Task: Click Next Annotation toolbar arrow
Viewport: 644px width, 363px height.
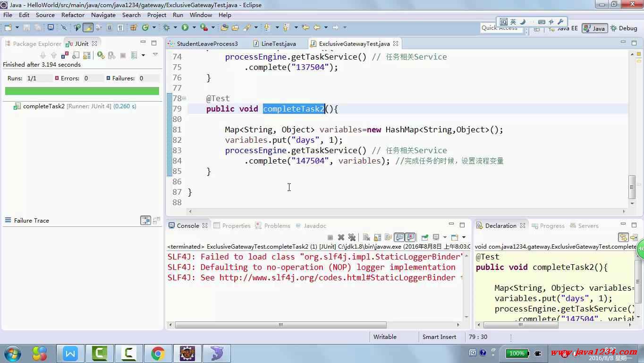Action: click(x=267, y=28)
